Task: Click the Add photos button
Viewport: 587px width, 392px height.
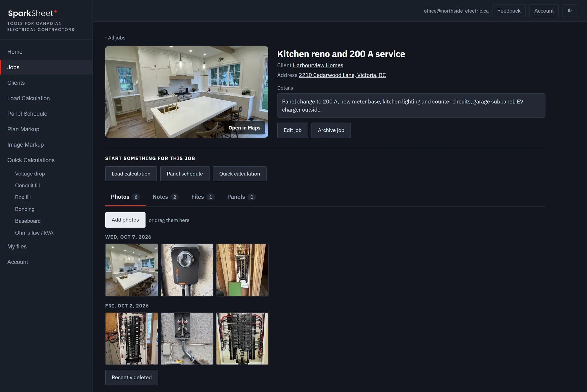Action: tap(125, 220)
